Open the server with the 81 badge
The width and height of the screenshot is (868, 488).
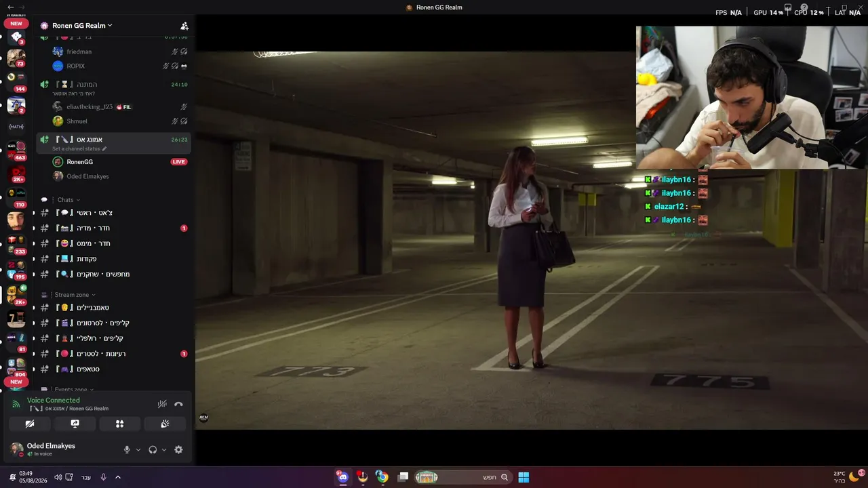pyautogui.click(x=16, y=342)
